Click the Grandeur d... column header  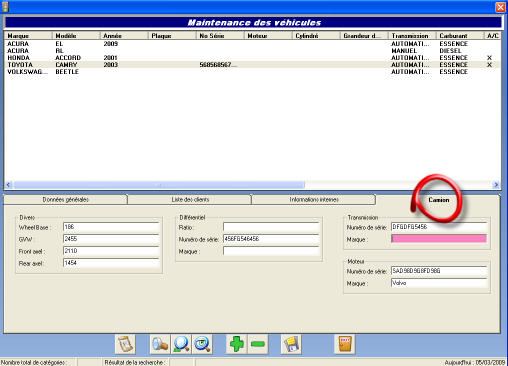pos(364,35)
